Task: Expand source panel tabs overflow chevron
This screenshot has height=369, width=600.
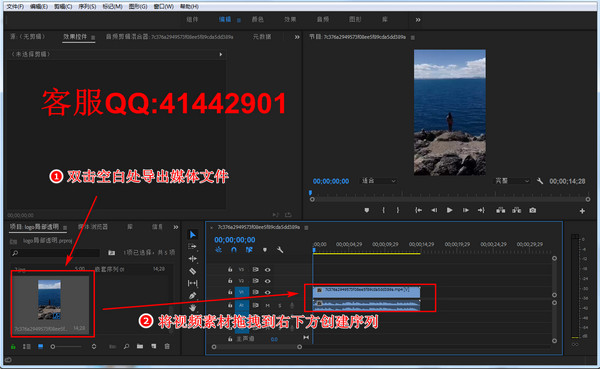Action: tap(297, 37)
